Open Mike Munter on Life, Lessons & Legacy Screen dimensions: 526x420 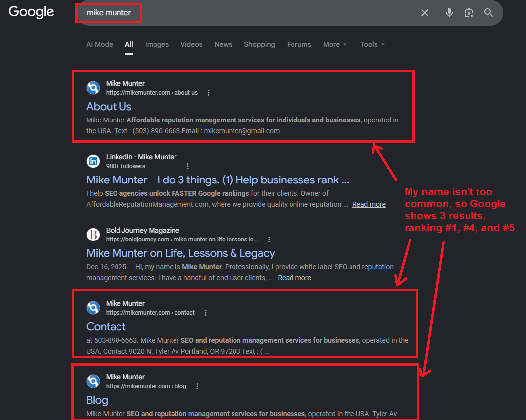[x=180, y=253]
